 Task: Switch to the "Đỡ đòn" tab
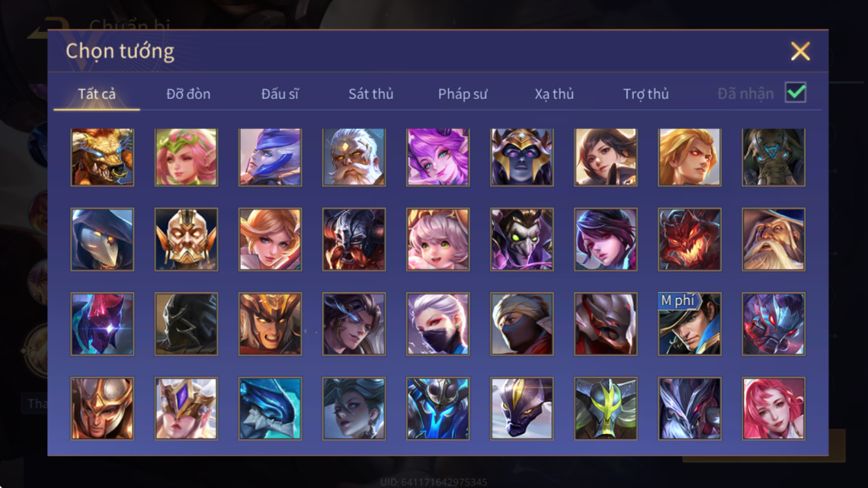coord(188,94)
